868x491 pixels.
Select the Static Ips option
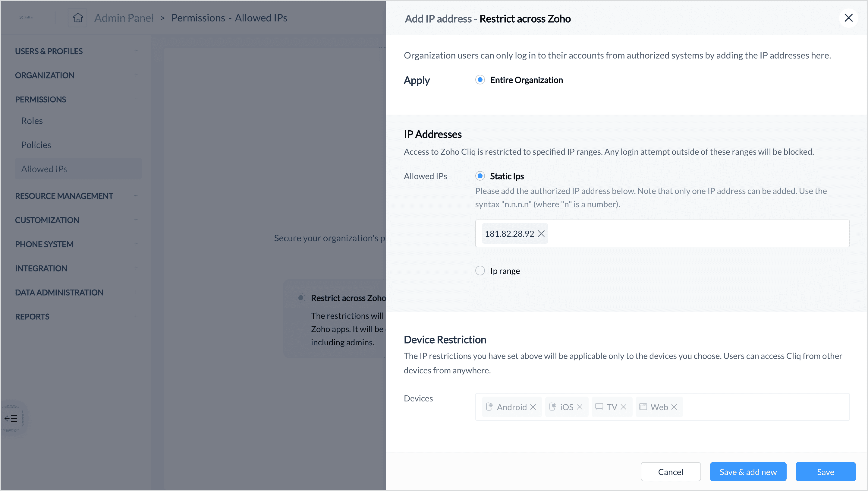click(480, 176)
